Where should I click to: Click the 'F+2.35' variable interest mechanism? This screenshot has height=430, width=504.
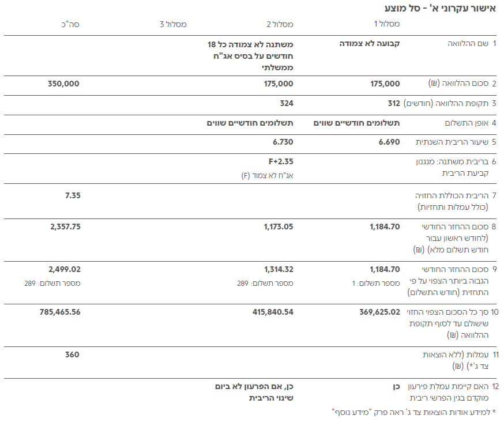tap(280, 161)
